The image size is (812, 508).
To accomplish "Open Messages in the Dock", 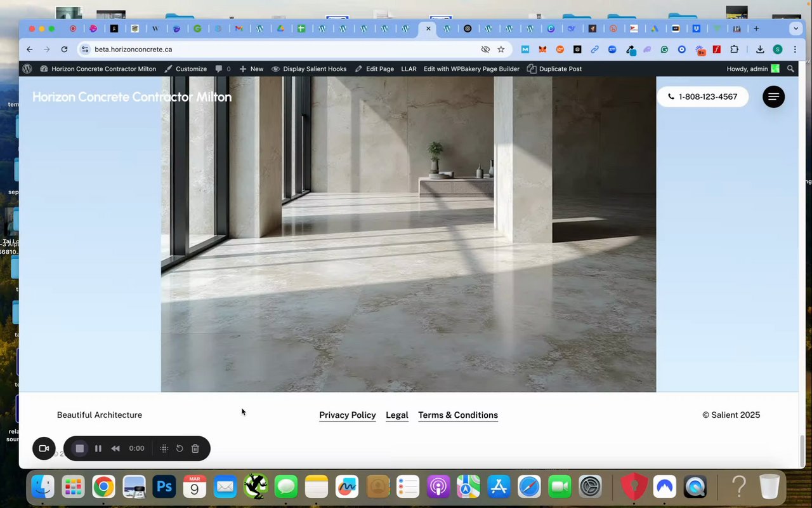I will [286, 487].
